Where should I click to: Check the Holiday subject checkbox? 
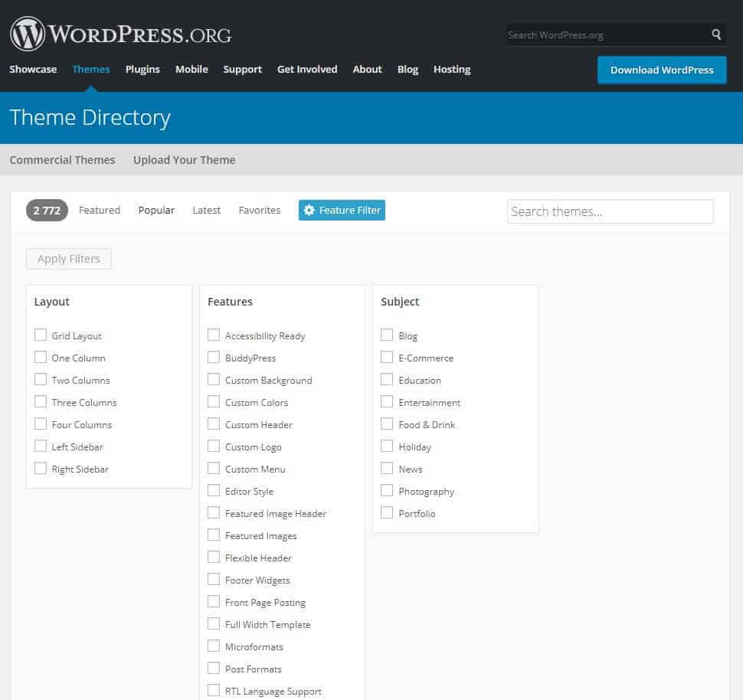387,446
